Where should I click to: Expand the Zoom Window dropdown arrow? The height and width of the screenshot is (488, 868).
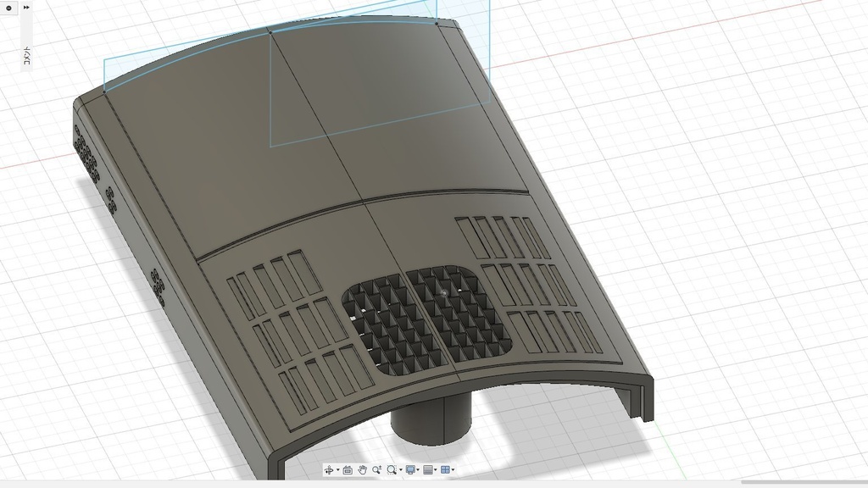coord(401,470)
